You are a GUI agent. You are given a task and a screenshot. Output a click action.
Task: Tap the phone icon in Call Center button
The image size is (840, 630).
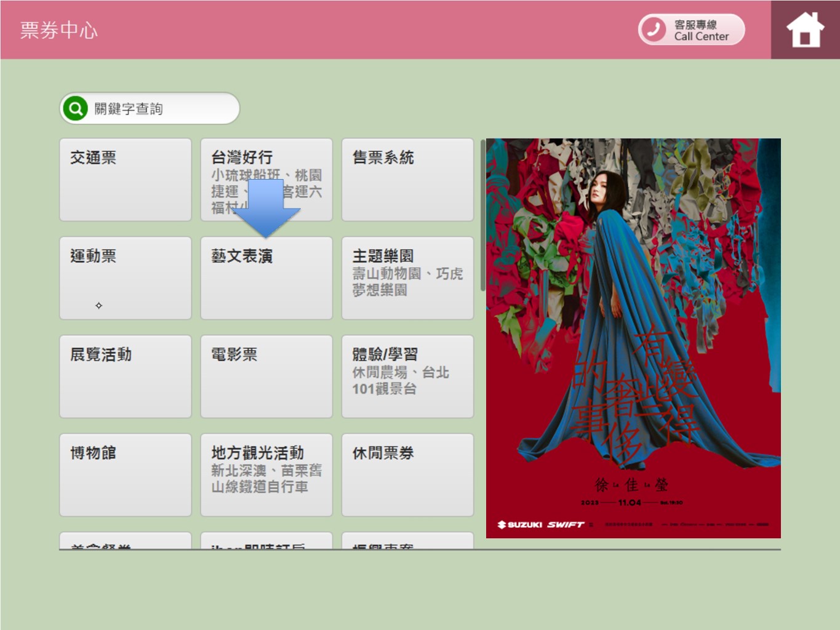click(x=653, y=30)
